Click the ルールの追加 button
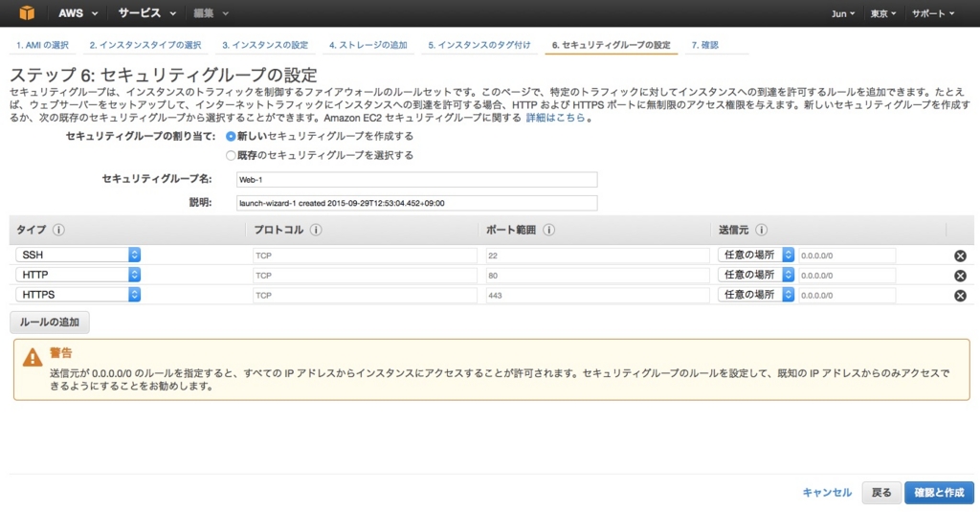The width and height of the screenshot is (980, 512). tap(50, 322)
